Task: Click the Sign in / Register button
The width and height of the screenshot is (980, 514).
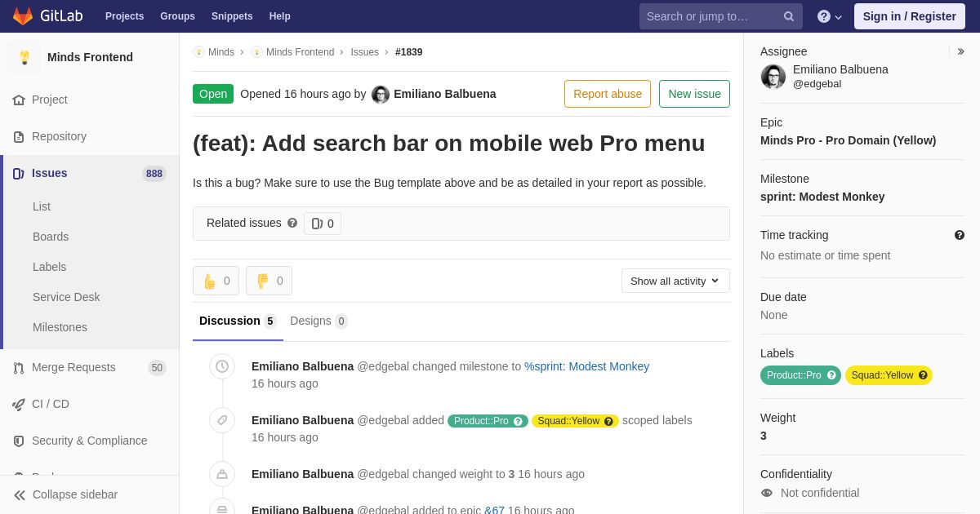Action: tap(910, 16)
